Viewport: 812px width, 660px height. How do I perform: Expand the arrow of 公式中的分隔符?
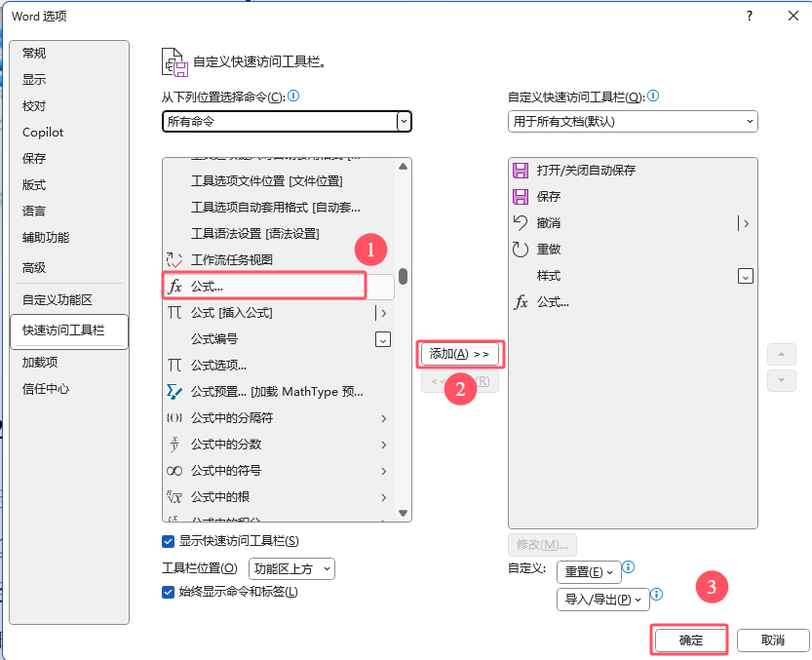pyautogui.click(x=384, y=418)
